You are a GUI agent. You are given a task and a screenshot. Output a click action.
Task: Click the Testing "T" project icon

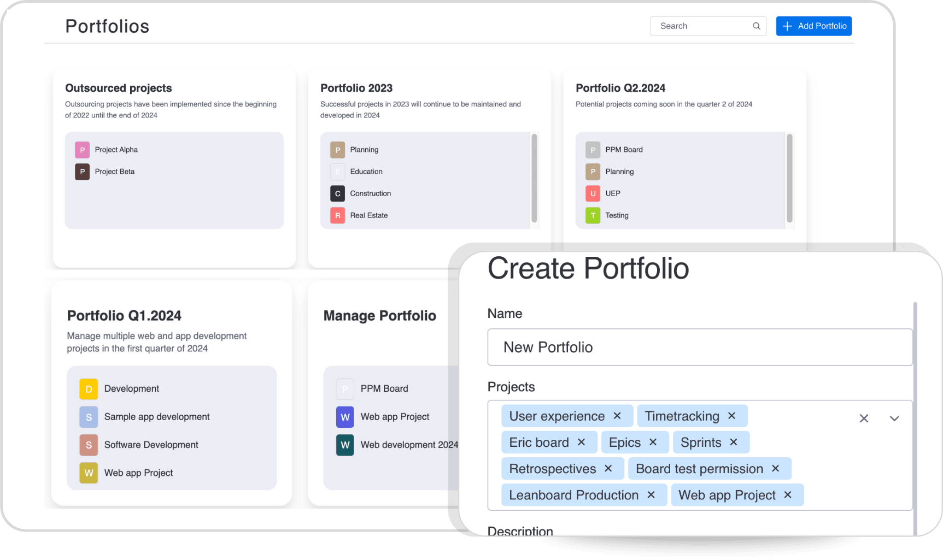tap(593, 215)
